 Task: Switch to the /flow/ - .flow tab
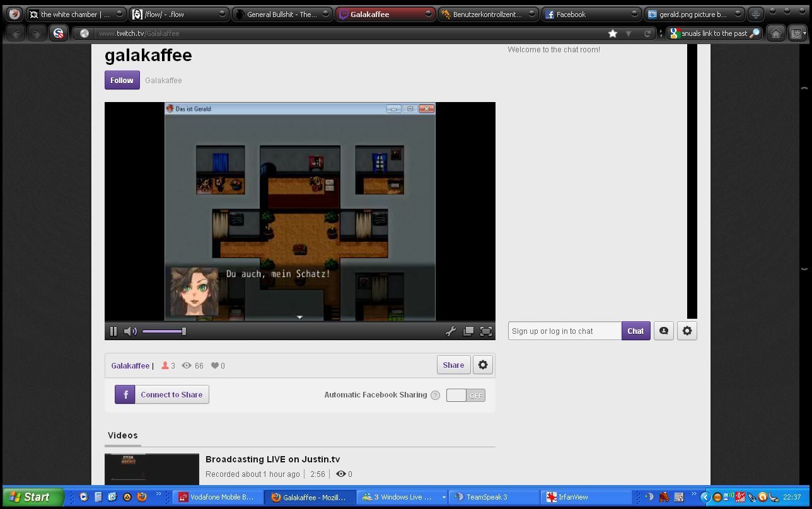(178, 14)
